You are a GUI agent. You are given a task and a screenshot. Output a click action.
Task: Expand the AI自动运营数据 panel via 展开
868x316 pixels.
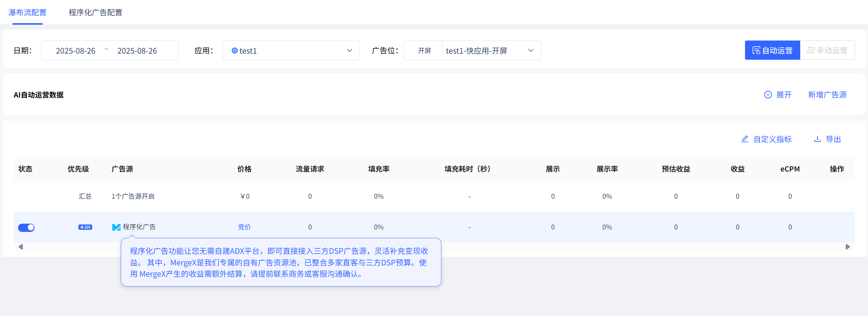(783, 94)
